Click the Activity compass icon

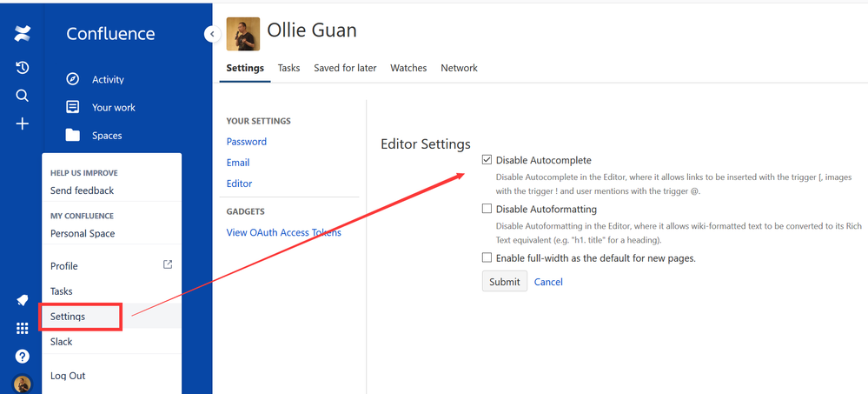pos(72,78)
